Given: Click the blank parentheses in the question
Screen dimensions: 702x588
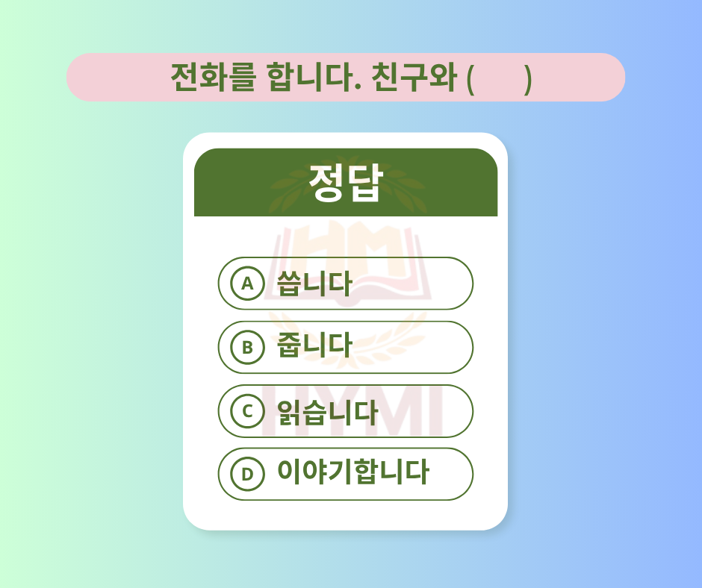Looking at the screenshot, I should point(499,79).
